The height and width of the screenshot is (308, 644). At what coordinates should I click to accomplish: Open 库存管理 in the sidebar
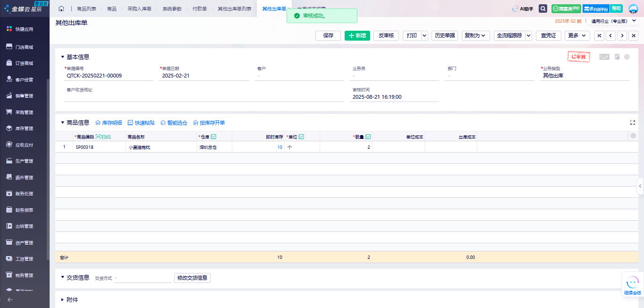[x=24, y=128]
